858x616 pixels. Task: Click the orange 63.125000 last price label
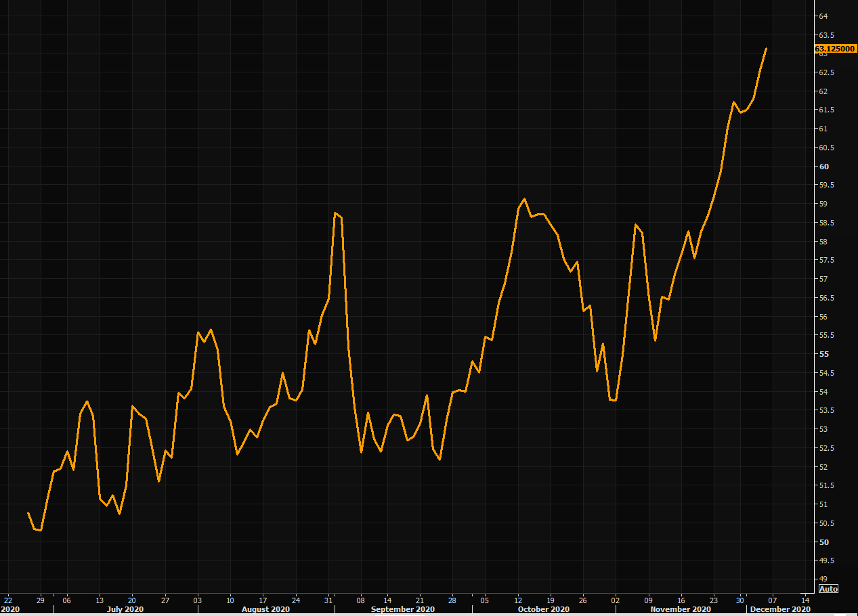[834, 49]
